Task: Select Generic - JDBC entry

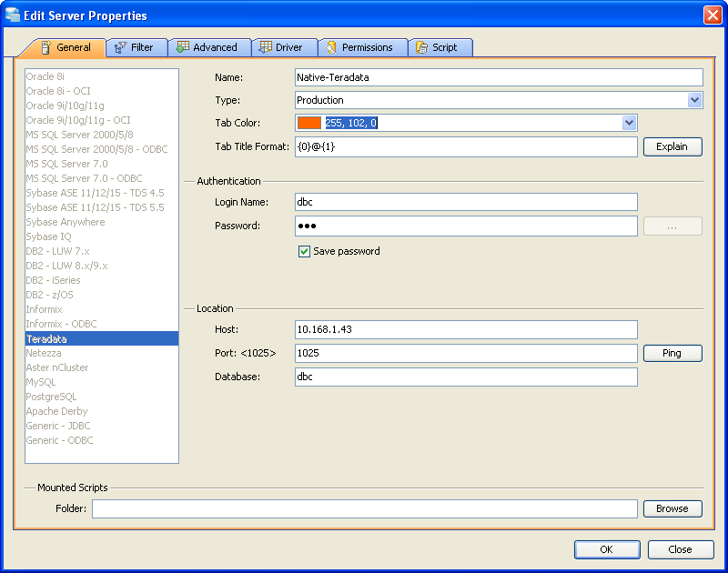Action: point(102,426)
